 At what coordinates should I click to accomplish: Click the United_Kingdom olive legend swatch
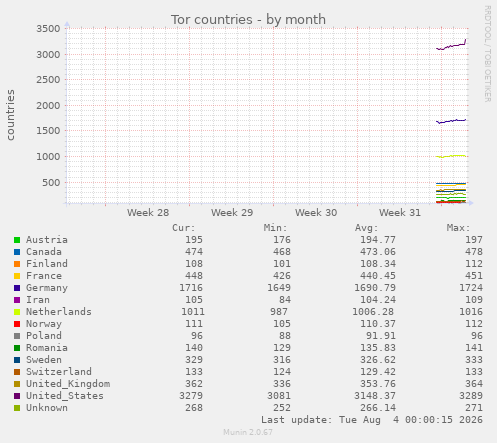click(17, 384)
